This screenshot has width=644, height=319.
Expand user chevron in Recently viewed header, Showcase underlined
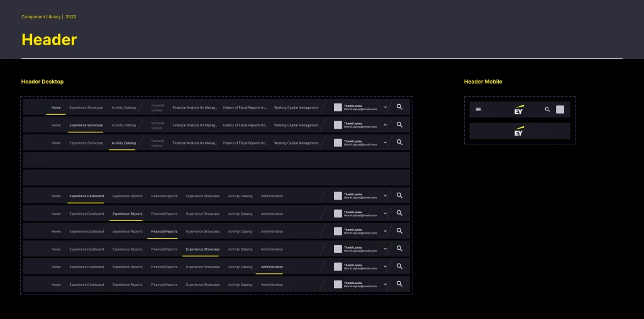coord(386,125)
